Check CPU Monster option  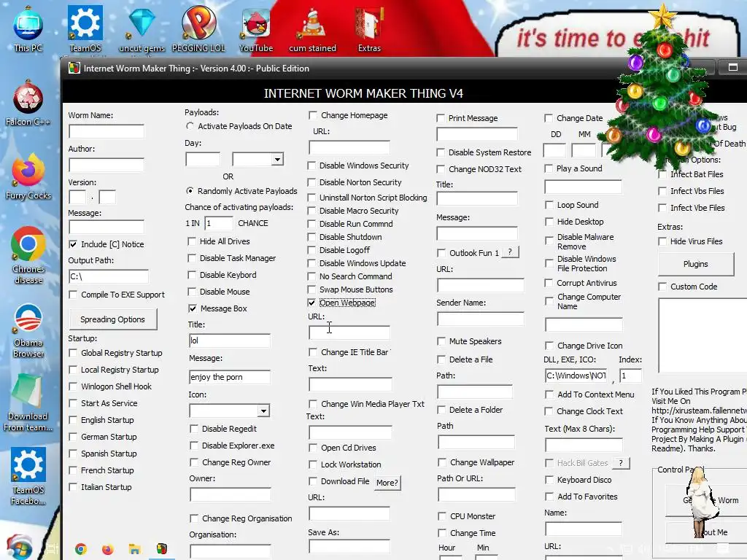(442, 516)
